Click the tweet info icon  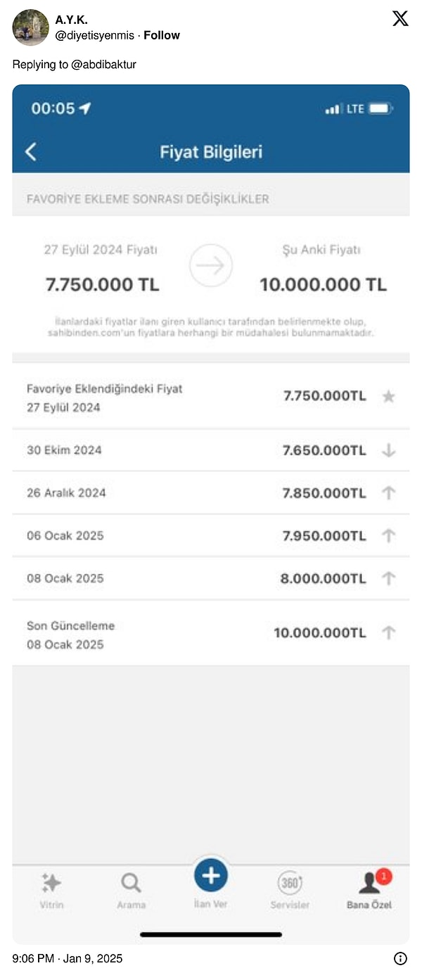pyautogui.click(x=400, y=958)
